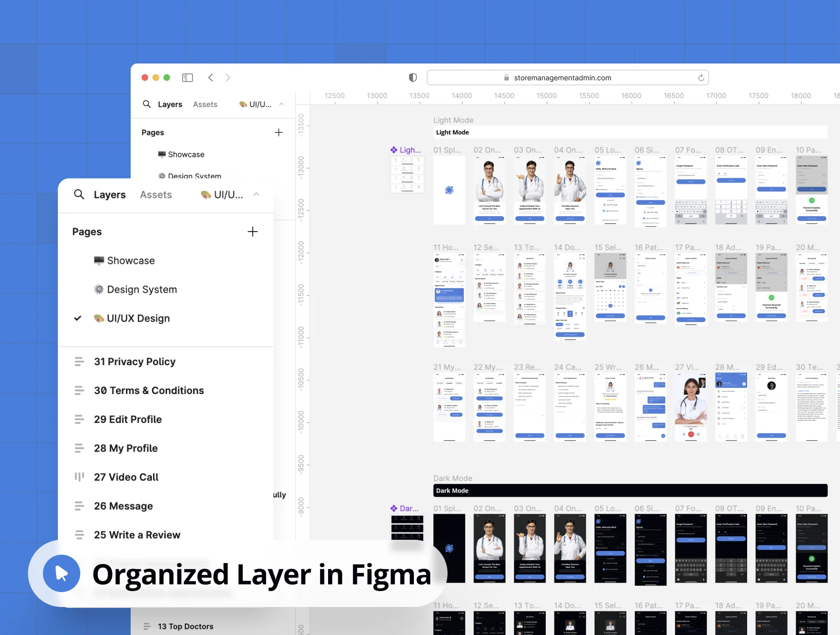The image size is (840, 635).
Task: Select the Dar... component thumbnail on the canvas
Action: point(407,528)
